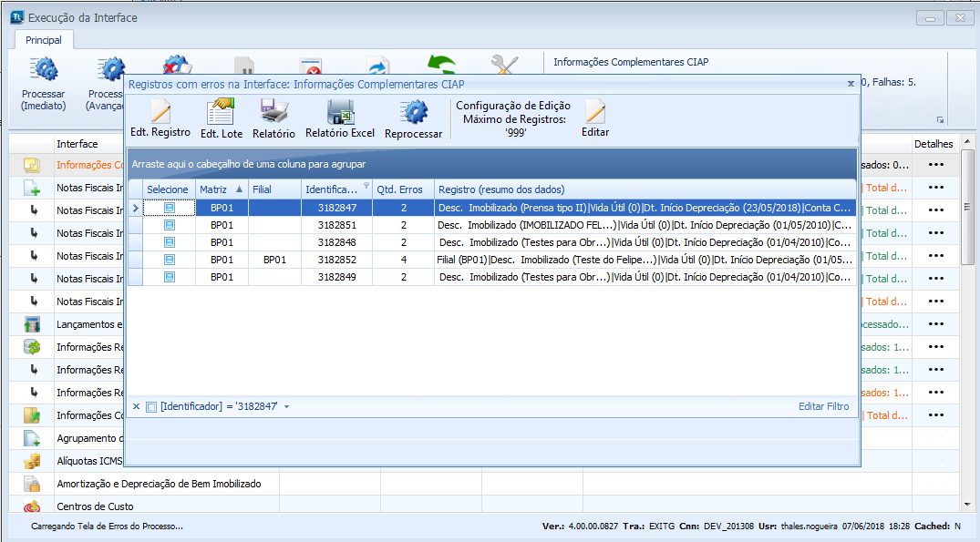The width and height of the screenshot is (980, 542).
Task: Disable the Identificador filter checkbox
Action: point(151,407)
